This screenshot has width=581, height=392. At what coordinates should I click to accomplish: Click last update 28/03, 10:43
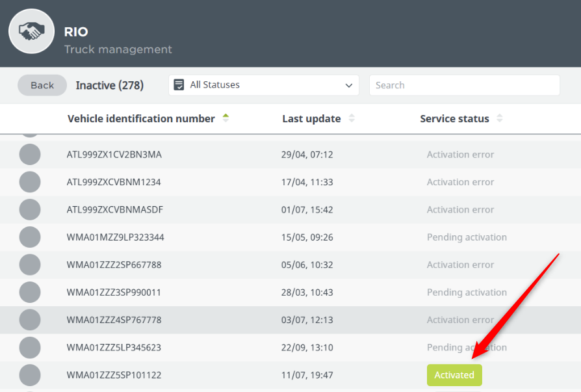pyautogui.click(x=307, y=293)
